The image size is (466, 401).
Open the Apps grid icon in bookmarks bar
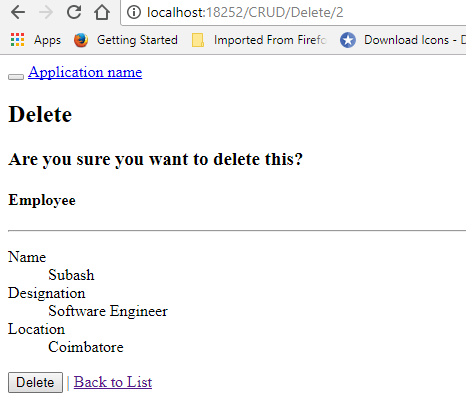tap(17, 40)
